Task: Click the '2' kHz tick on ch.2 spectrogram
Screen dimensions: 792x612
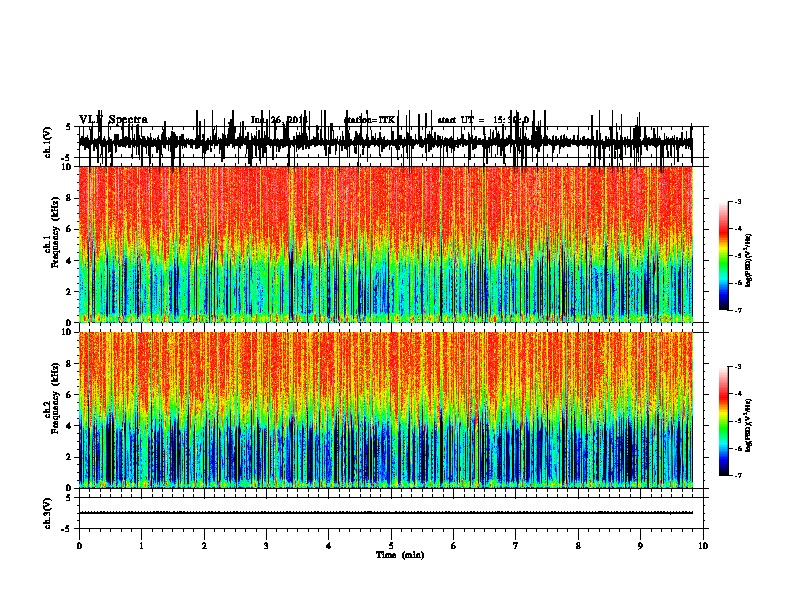Action: [69, 457]
